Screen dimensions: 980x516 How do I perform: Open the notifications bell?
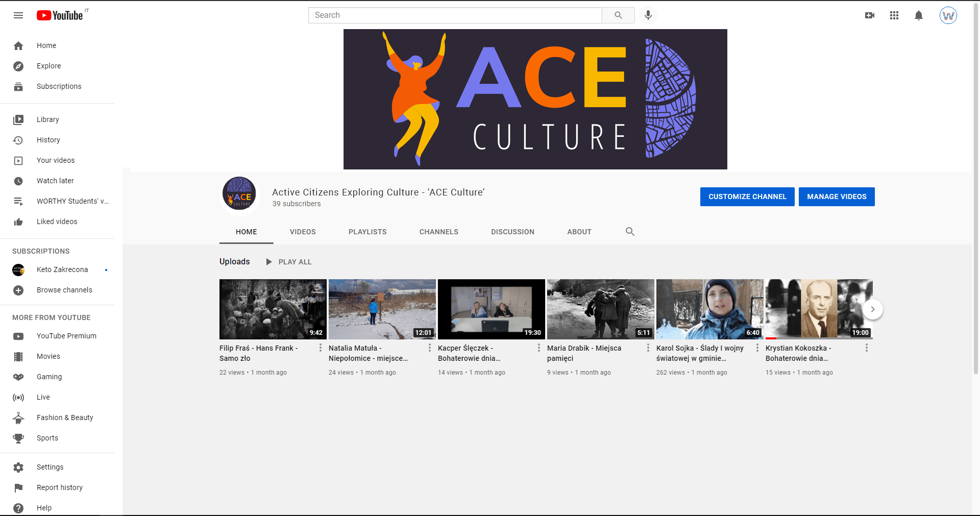[x=919, y=15]
